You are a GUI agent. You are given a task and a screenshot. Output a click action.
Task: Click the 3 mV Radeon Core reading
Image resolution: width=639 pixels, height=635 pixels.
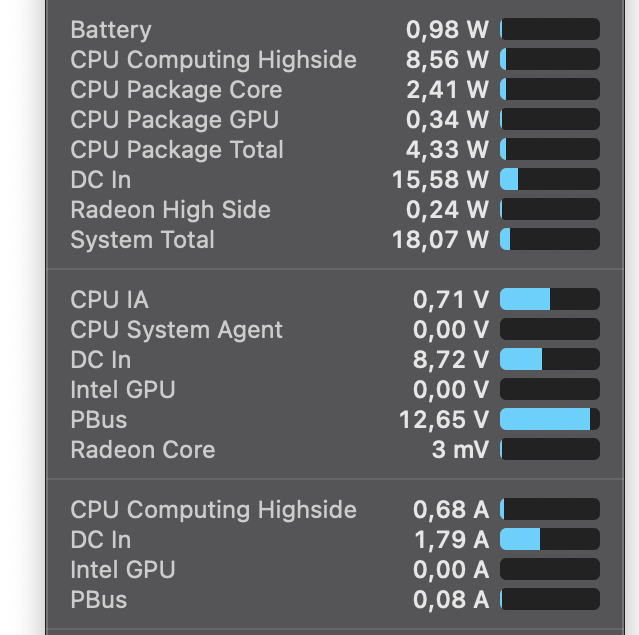click(x=460, y=450)
